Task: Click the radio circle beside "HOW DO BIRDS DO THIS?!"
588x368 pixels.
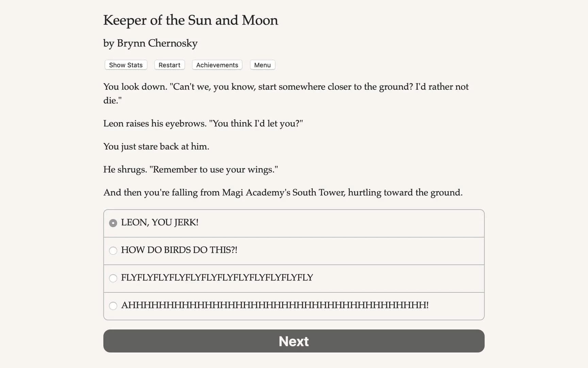Action: click(113, 250)
